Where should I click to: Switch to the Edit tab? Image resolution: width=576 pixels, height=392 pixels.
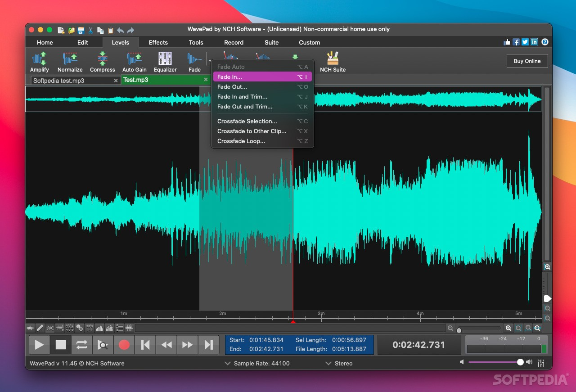(x=83, y=42)
